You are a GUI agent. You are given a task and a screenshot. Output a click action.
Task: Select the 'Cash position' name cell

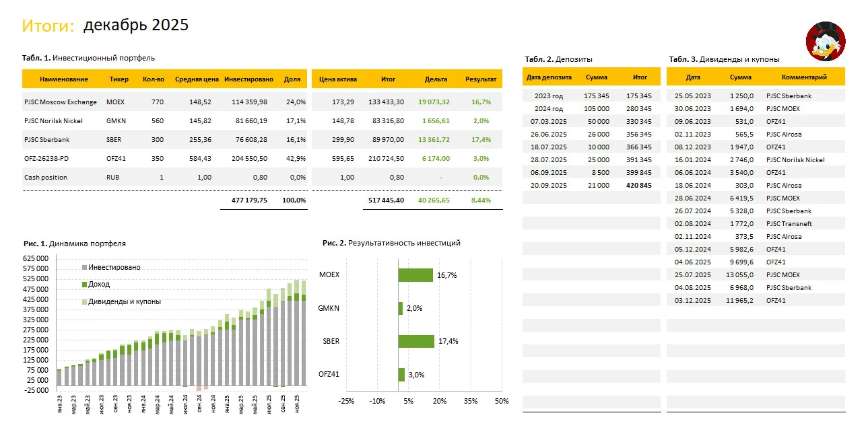click(x=44, y=178)
